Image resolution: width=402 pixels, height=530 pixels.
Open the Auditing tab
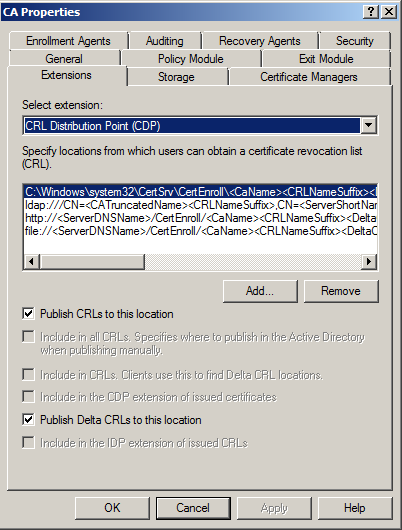point(165,41)
